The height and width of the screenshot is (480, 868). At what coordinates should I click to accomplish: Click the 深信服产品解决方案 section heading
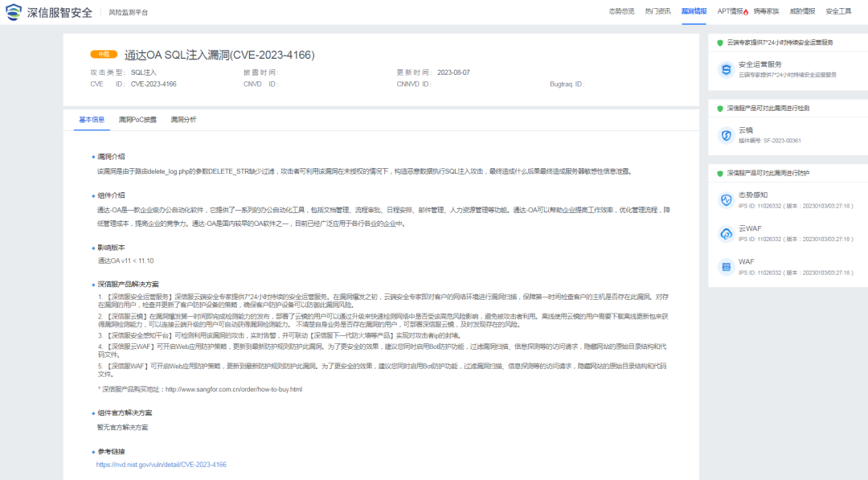pos(128,284)
